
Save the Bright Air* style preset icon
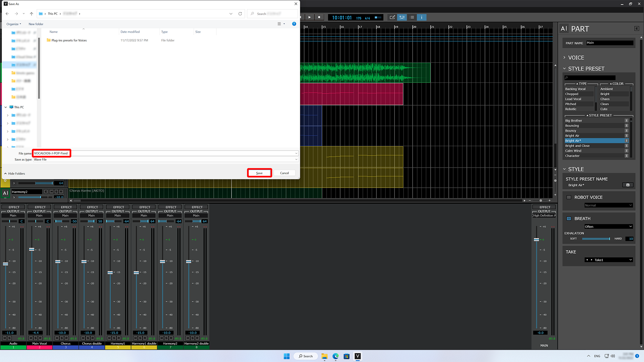tap(628, 185)
